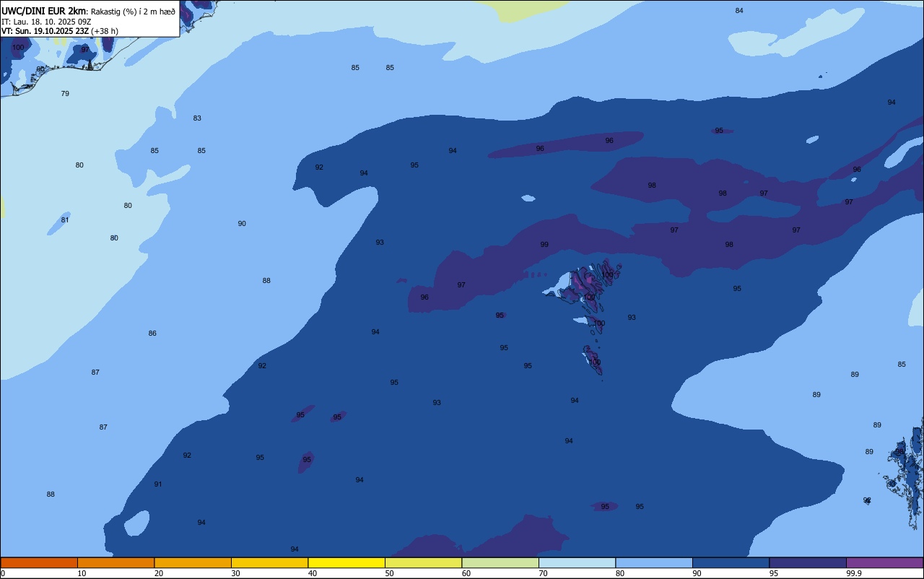Click the legend tick label '99.9'
Screen dimensions: 924x579
[x=853, y=573]
